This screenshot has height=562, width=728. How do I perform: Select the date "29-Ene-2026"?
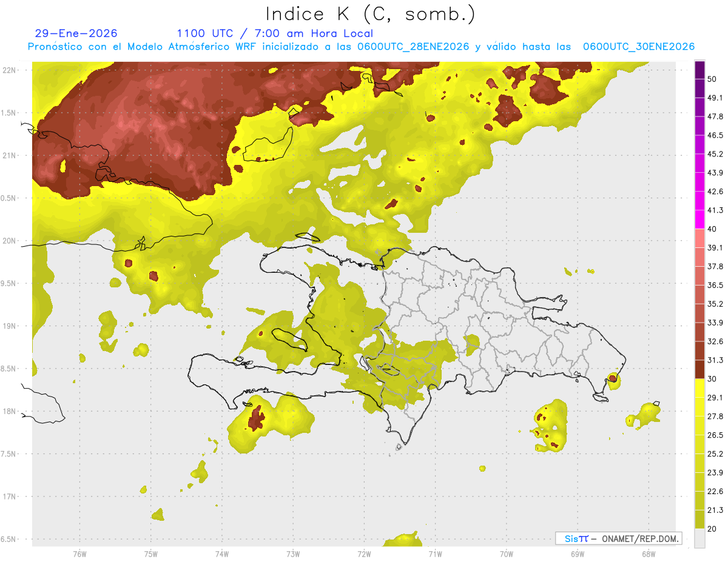pos(76,33)
